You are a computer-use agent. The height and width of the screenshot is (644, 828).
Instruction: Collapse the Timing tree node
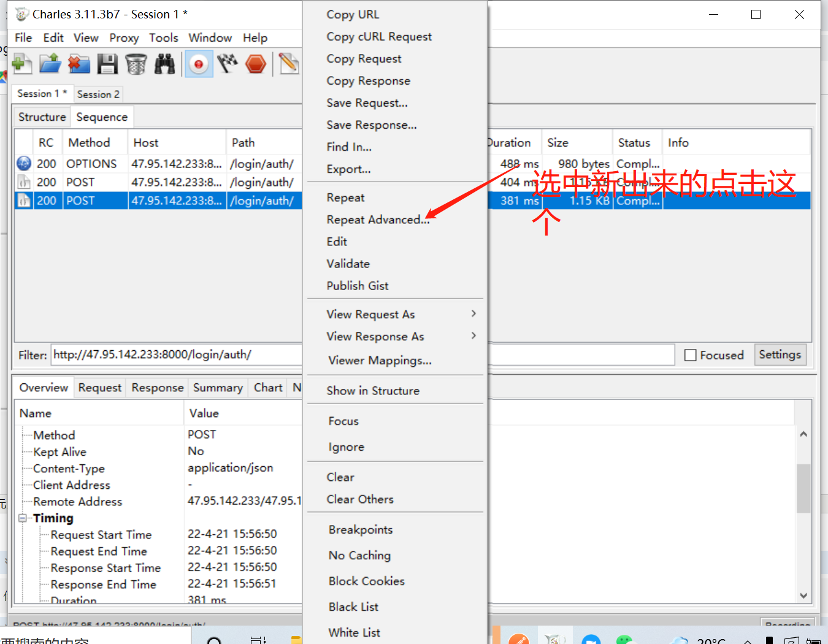[23, 518]
